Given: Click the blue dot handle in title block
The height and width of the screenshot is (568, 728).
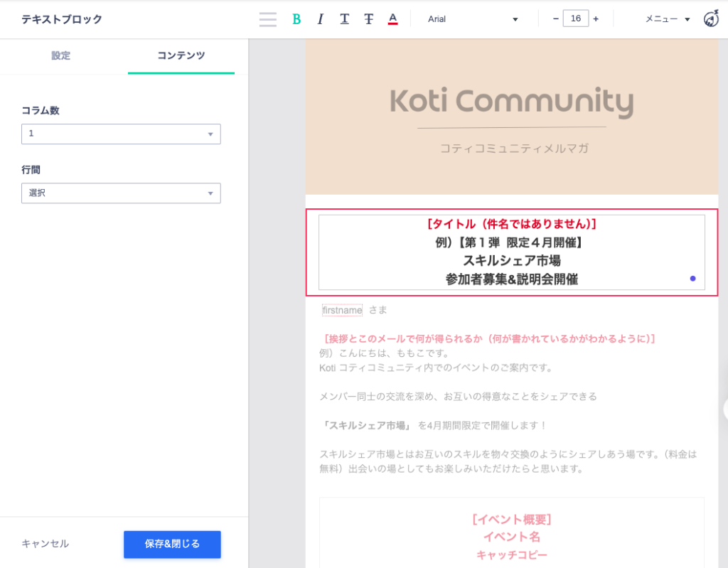Looking at the screenshot, I should click(692, 279).
